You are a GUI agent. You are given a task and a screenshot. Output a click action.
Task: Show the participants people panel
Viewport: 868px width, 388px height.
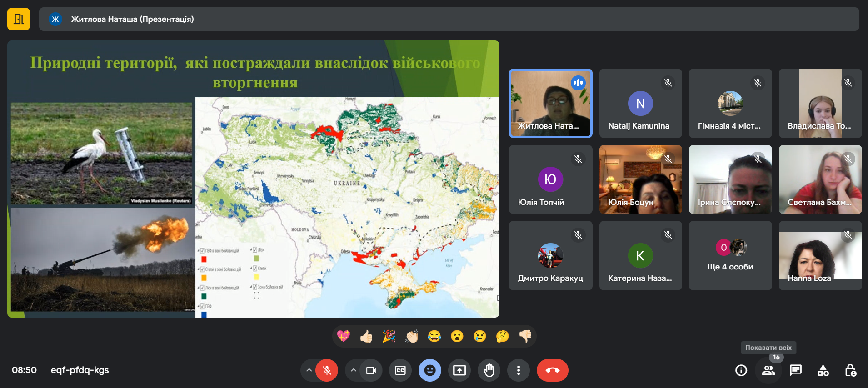tap(768, 370)
